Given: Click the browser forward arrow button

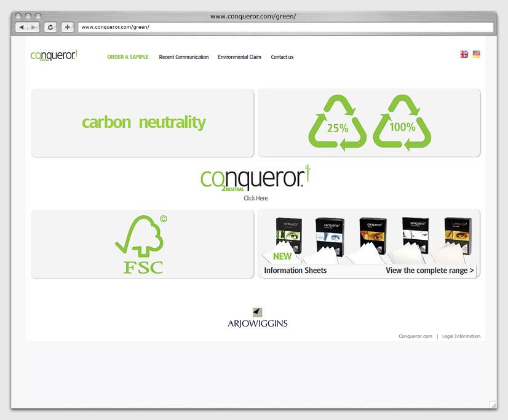Looking at the screenshot, I should [x=33, y=27].
